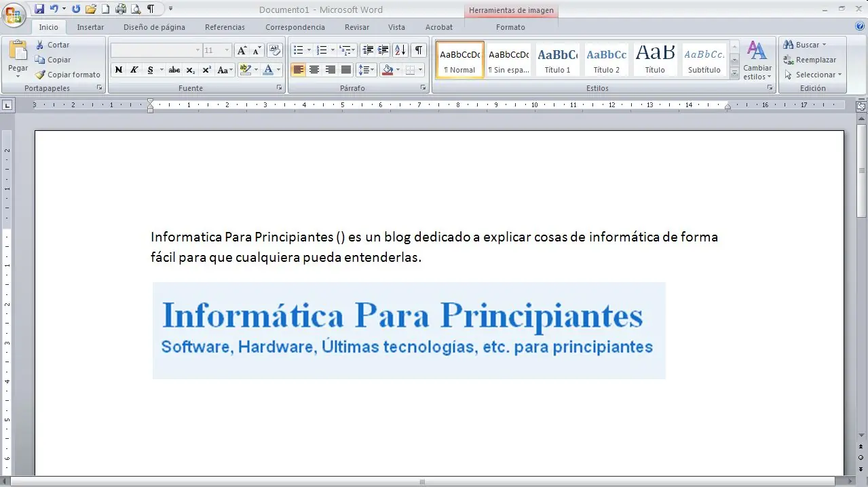Viewport: 868px width, 487px height.
Task: Apply the Título 1 style
Action: (x=558, y=60)
